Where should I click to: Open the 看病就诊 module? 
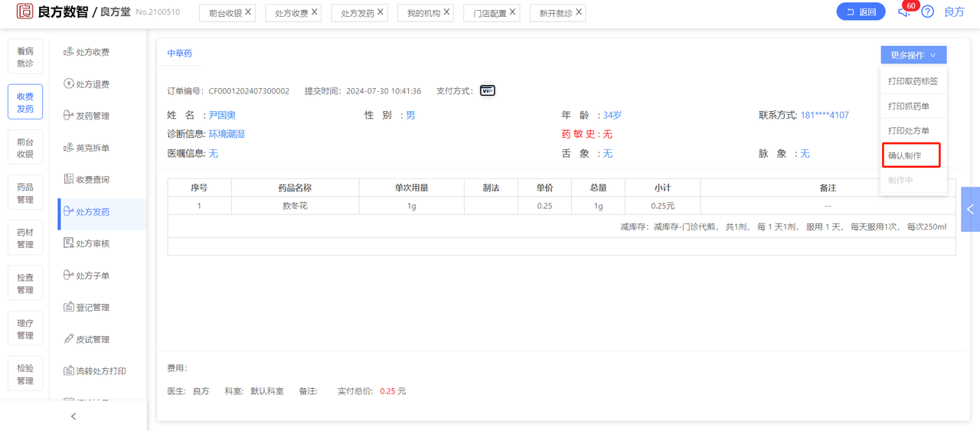point(25,57)
